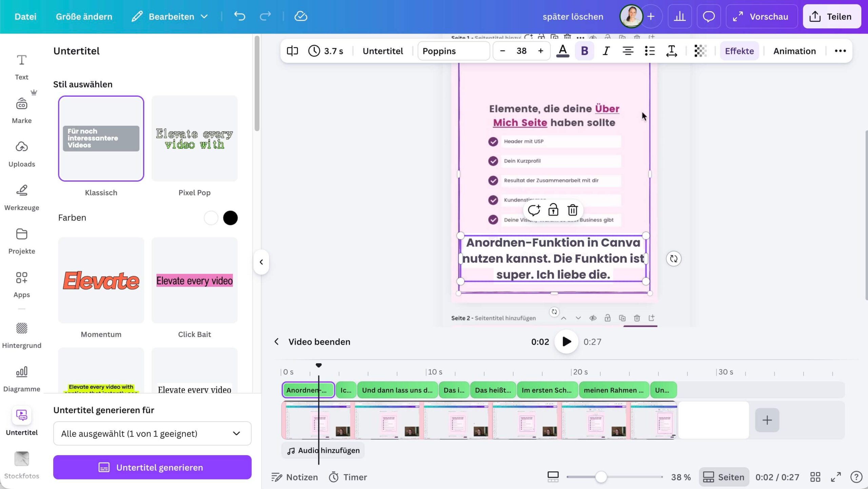This screenshot has width=868, height=489.
Task: Open the Poppins font selector
Action: click(453, 51)
